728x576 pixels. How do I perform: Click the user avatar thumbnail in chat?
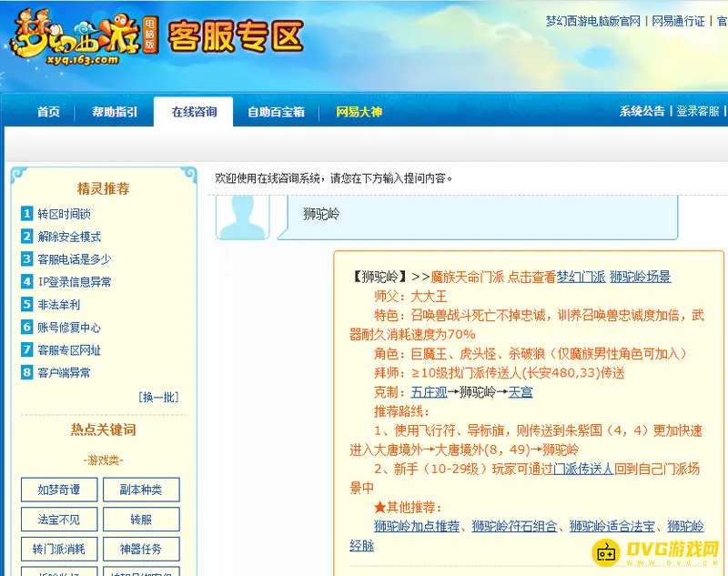pos(242,217)
